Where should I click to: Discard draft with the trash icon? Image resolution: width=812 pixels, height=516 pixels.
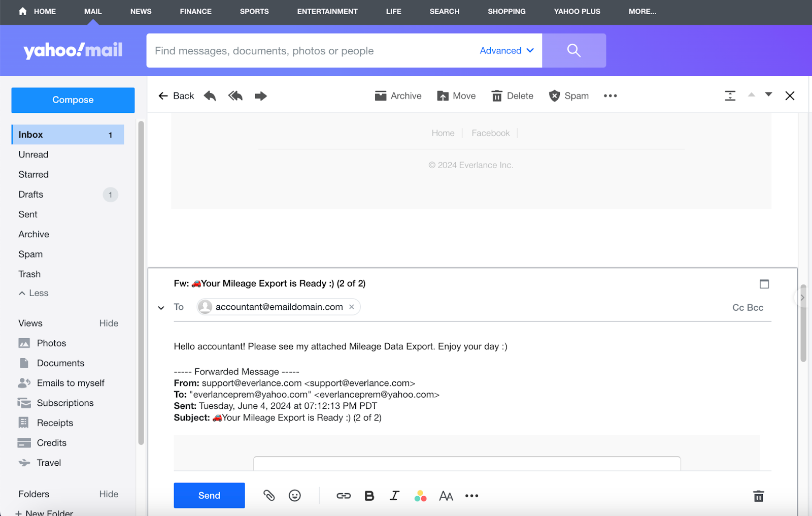[758, 496]
